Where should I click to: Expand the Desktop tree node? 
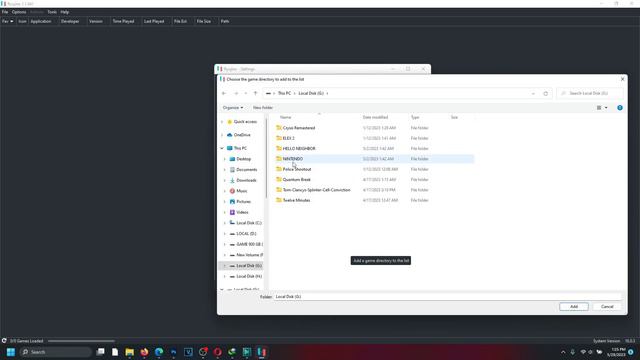pyautogui.click(x=224, y=159)
